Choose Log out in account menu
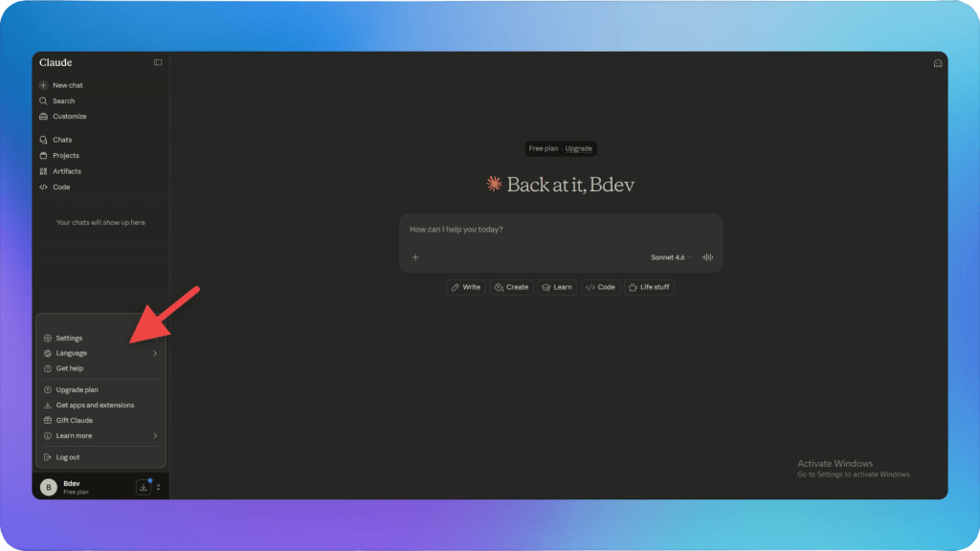980x551 pixels. click(100, 457)
